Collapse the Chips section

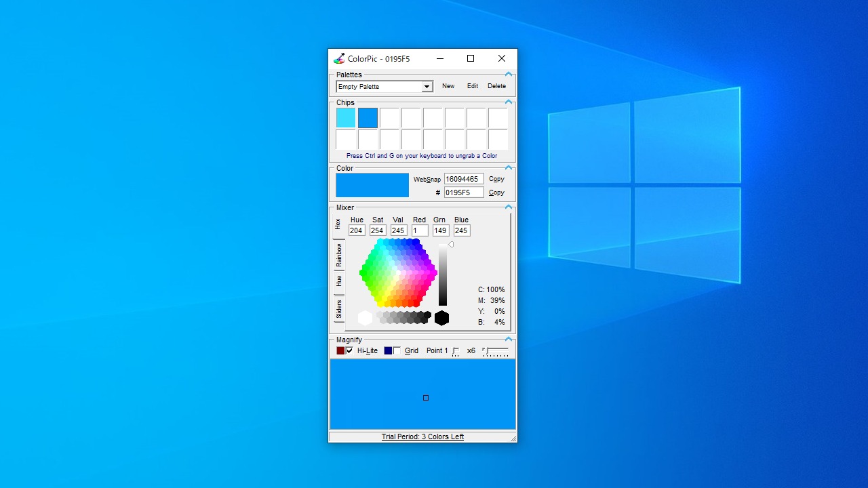point(509,102)
